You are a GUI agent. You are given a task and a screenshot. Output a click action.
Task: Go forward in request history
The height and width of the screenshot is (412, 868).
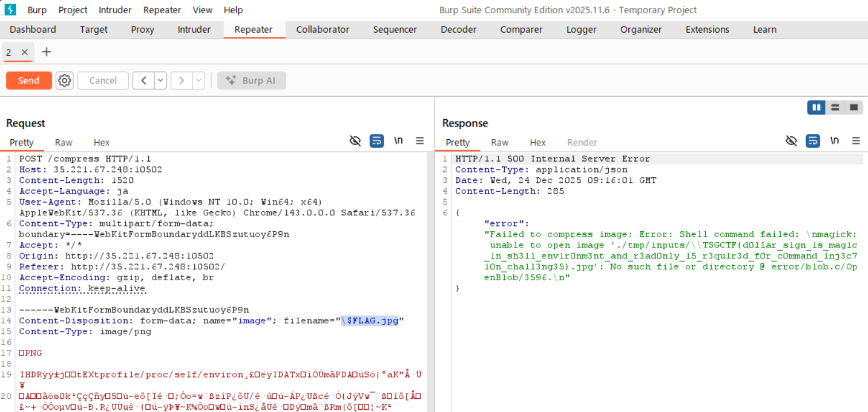(182, 81)
